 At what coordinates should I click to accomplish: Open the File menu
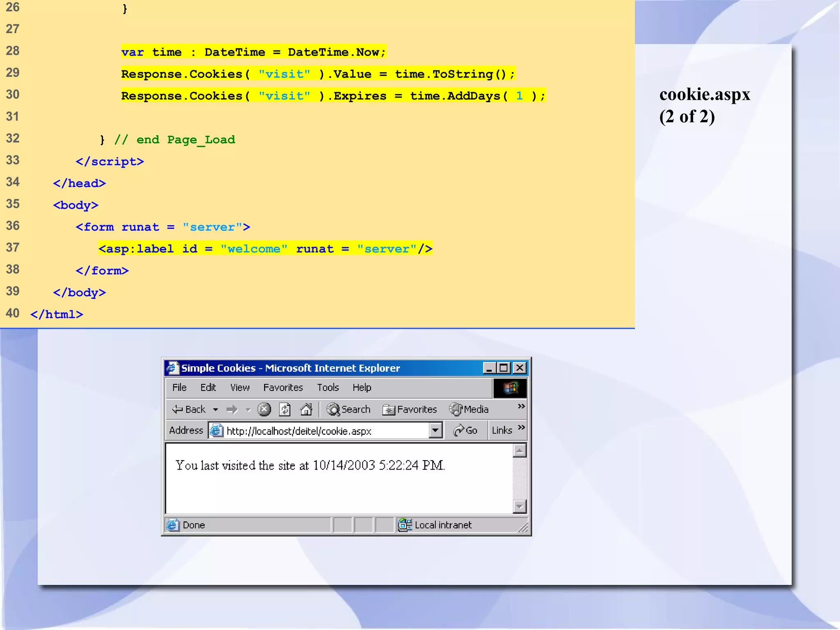[179, 388]
